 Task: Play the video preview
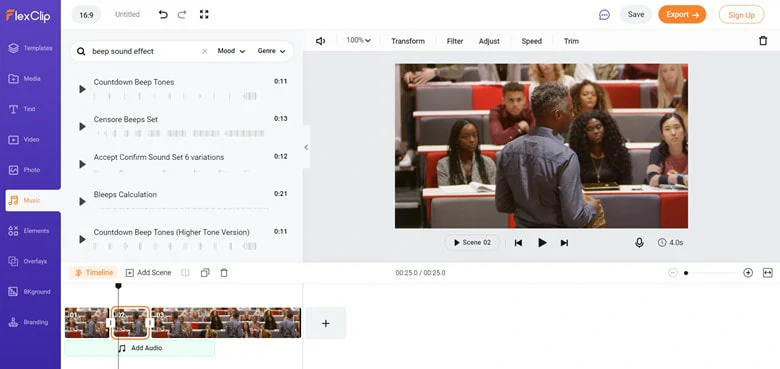click(542, 243)
